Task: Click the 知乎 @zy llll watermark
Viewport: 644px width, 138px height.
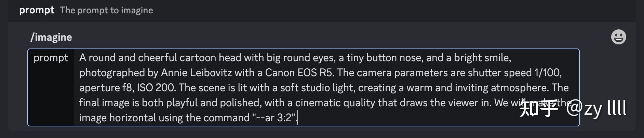Action: pyautogui.click(x=573, y=109)
